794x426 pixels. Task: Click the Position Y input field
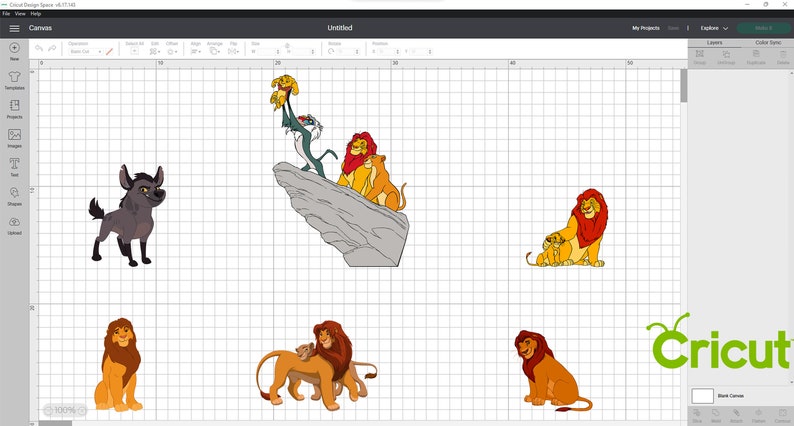(x=419, y=52)
